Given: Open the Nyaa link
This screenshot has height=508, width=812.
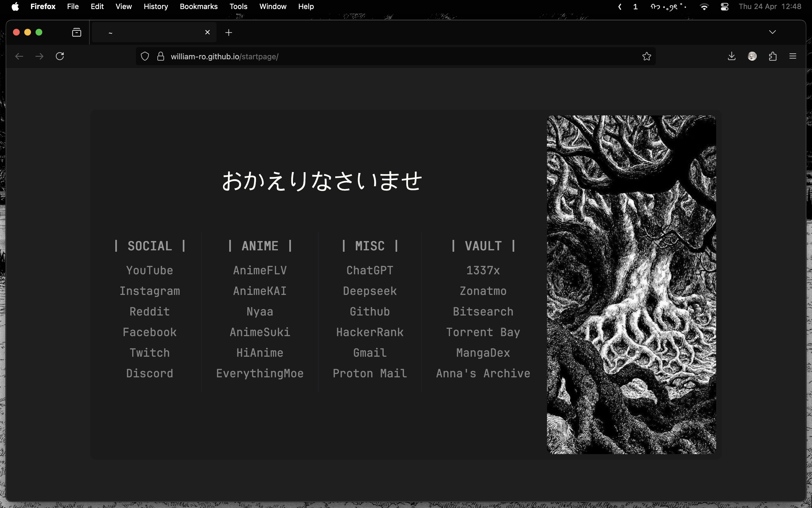Looking at the screenshot, I should 260,312.
